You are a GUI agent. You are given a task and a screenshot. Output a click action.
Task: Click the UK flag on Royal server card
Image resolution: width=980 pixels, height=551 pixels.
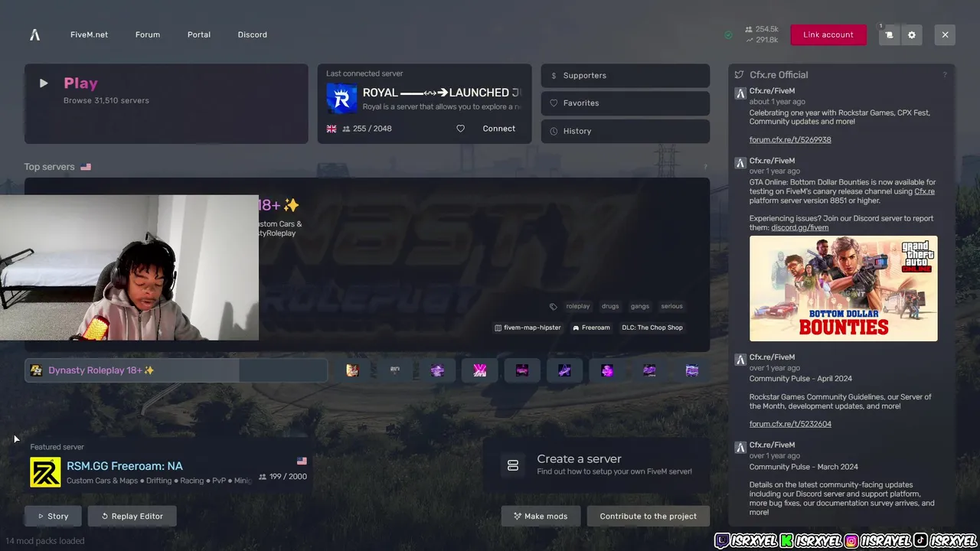(332, 129)
